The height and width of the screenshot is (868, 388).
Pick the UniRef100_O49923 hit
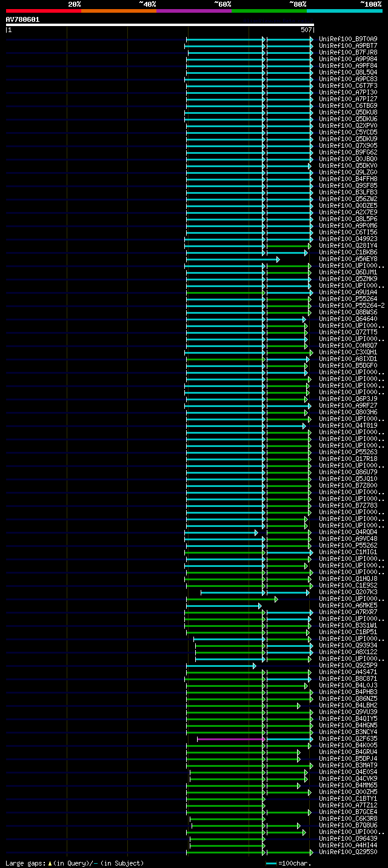[x=348, y=239]
